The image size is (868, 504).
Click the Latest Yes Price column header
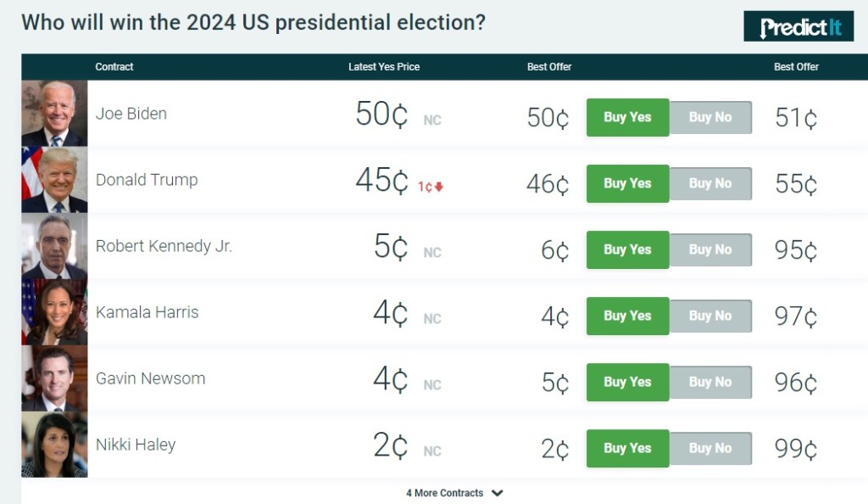tap(384, 67)
